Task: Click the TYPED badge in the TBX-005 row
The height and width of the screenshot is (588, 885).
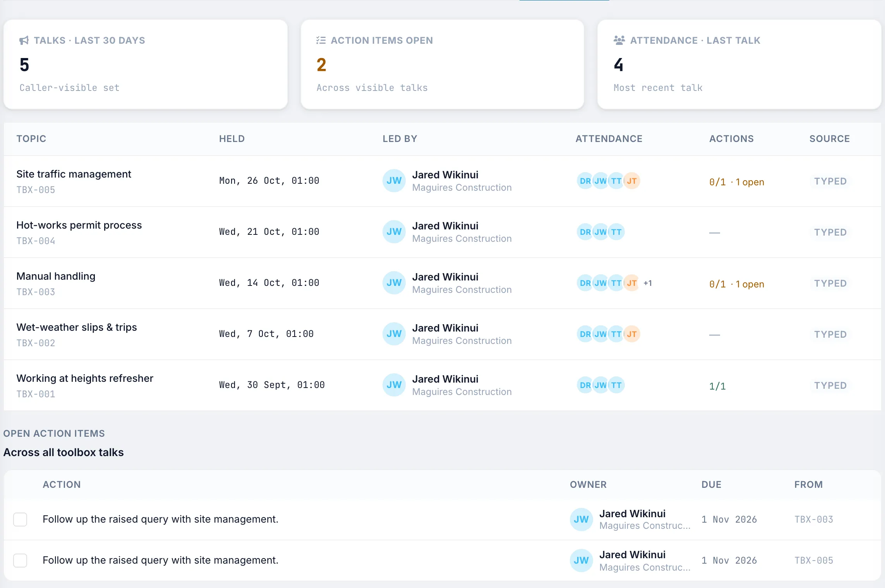Action: [830, 181]
